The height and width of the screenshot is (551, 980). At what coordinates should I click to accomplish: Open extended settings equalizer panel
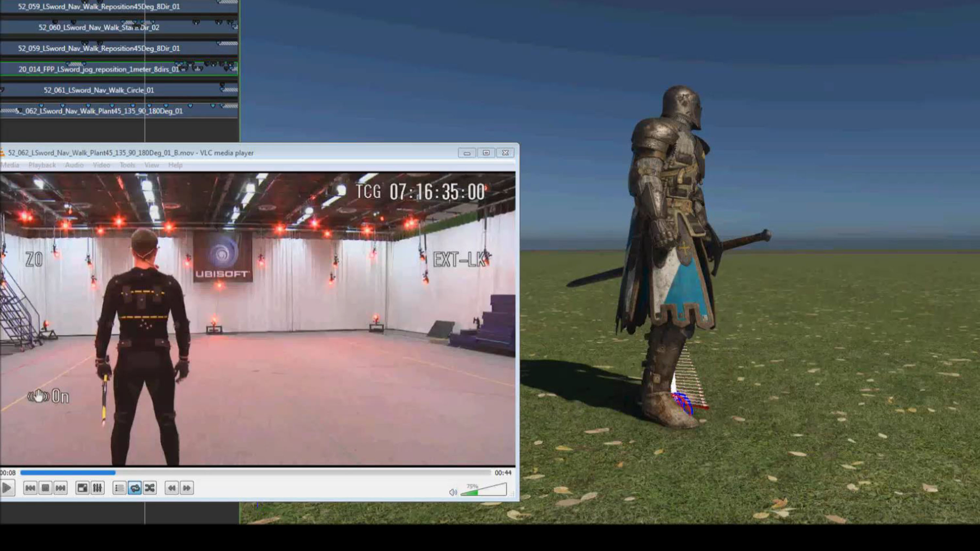point(97,488)
